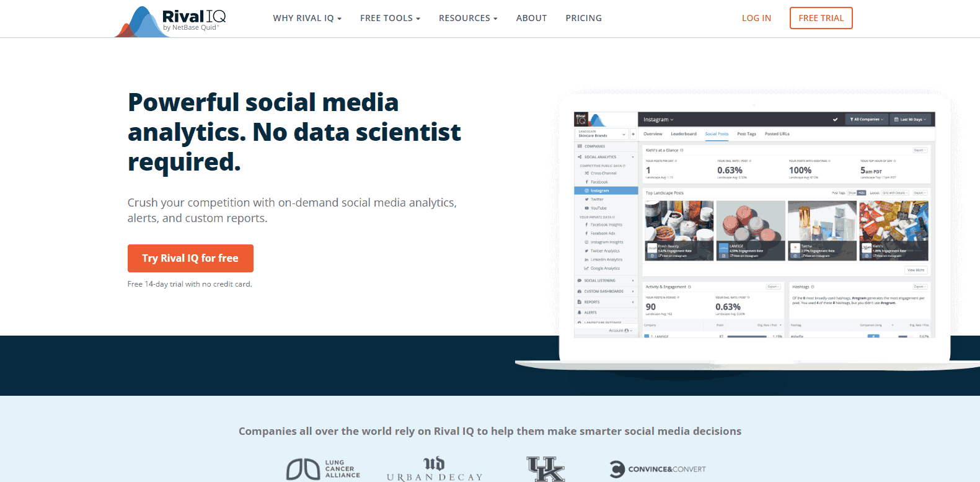The image size is (980, 482).
Task: Switch to the Post Tags tab
Action: point(746,134)
